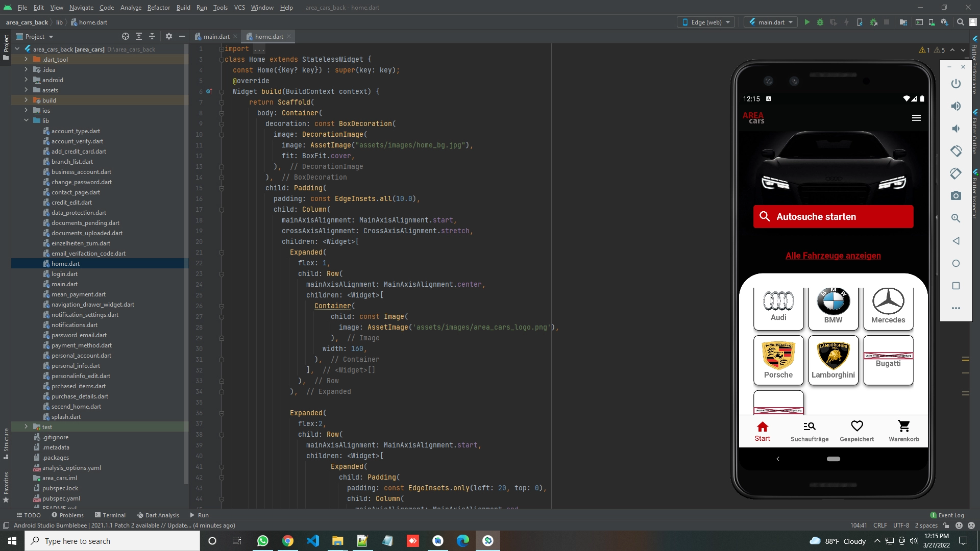Click the emulator Home circle button
Image resolution: width=980 pixels, height=551 pixels.
pos(956,263)
